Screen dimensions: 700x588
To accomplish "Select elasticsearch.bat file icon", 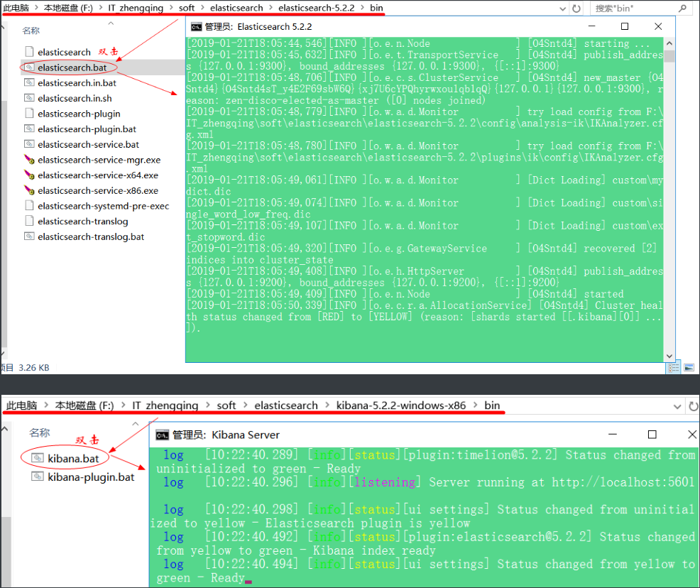I will pyautogui.click(x=30, y=67).
